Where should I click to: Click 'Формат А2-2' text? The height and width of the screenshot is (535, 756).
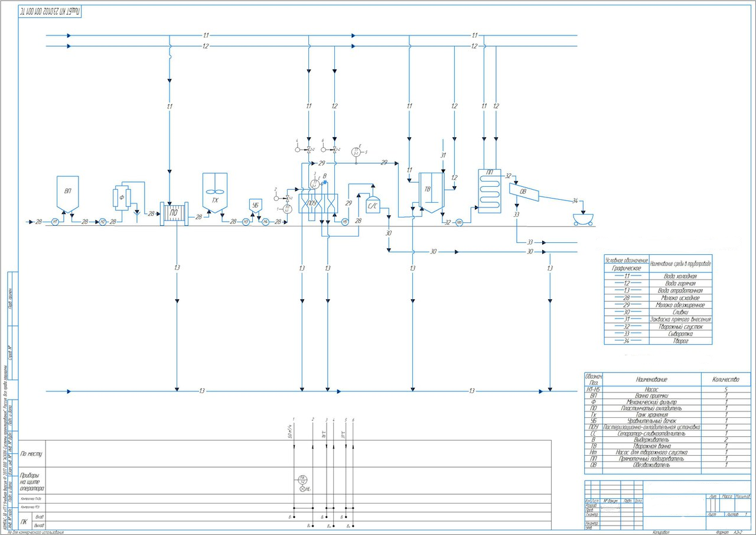728,532
